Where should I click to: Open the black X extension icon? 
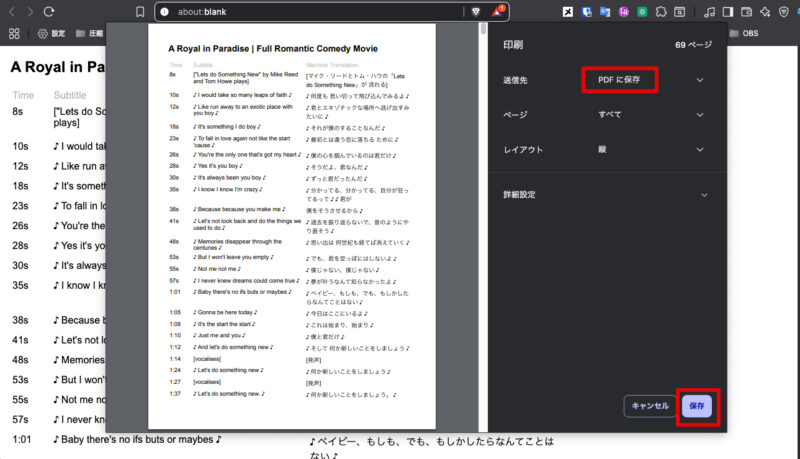coord(568,12)
